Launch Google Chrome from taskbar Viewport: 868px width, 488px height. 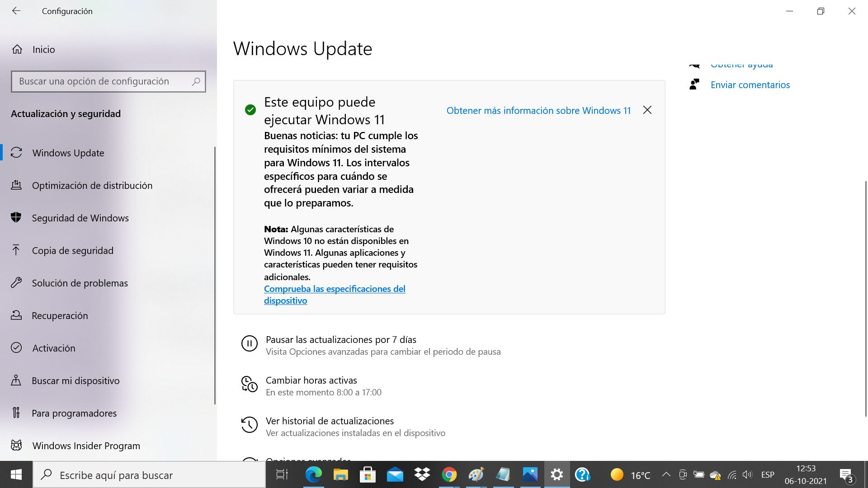pyautogui.click(x=449, y=474)
